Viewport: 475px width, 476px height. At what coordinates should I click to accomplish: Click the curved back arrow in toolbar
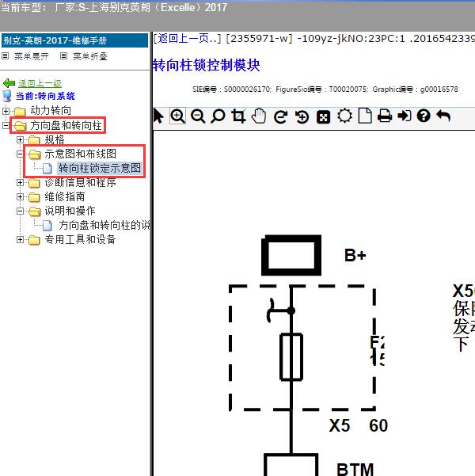coord(443,116)
